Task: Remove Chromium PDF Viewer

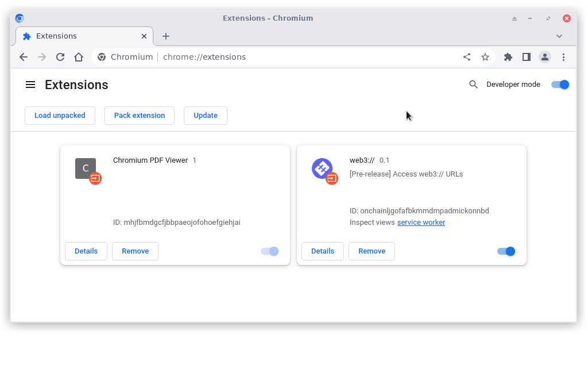Action: point(136,251)
